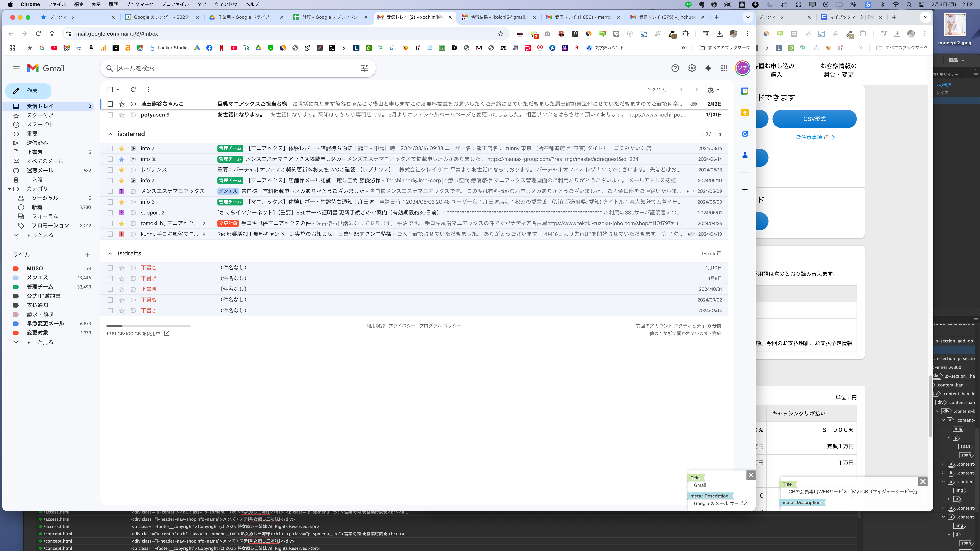Create a new label plus icon
Screen dimensions: 980x551
tap(87, 255)
